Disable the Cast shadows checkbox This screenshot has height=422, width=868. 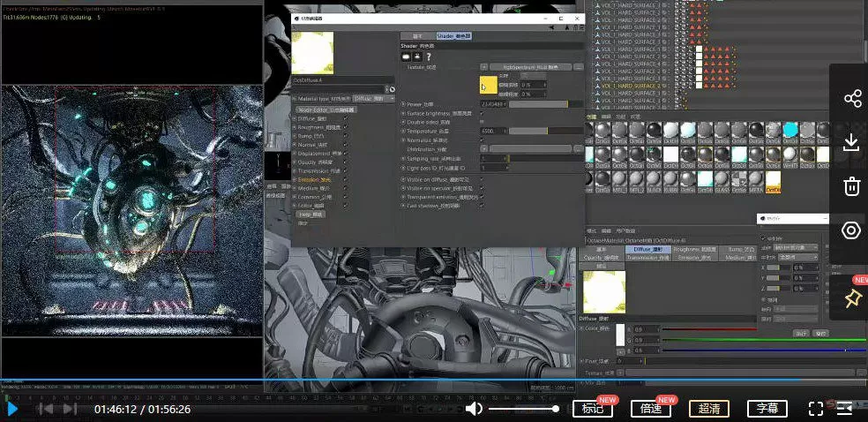[482, 205]
